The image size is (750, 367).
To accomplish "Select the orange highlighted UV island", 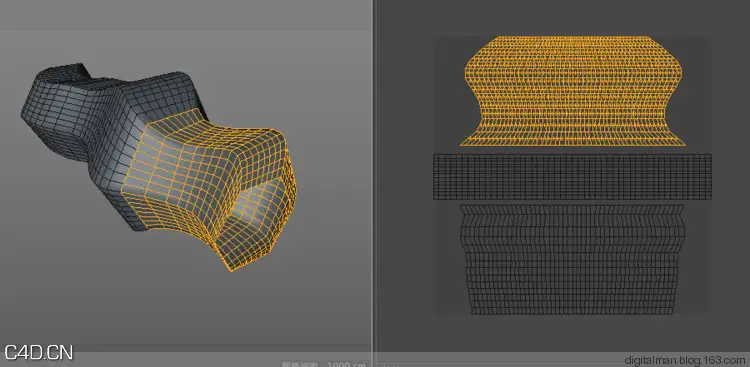I will [573, 91].
